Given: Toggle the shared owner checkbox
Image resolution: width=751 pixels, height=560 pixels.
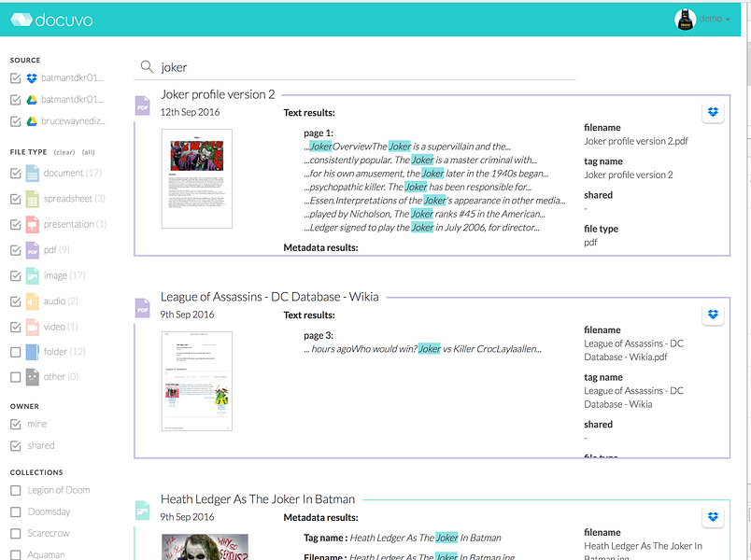Looking at the screenshot, I should click(x=15, y=446).
